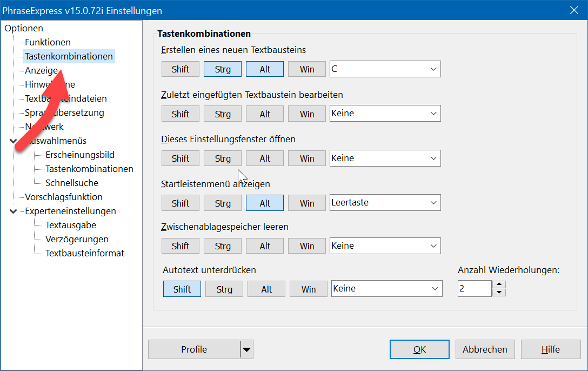Toggle Strg for Zwischenablagespeicher leeren
Screen dimensions: 588x371
pos(223,246)
